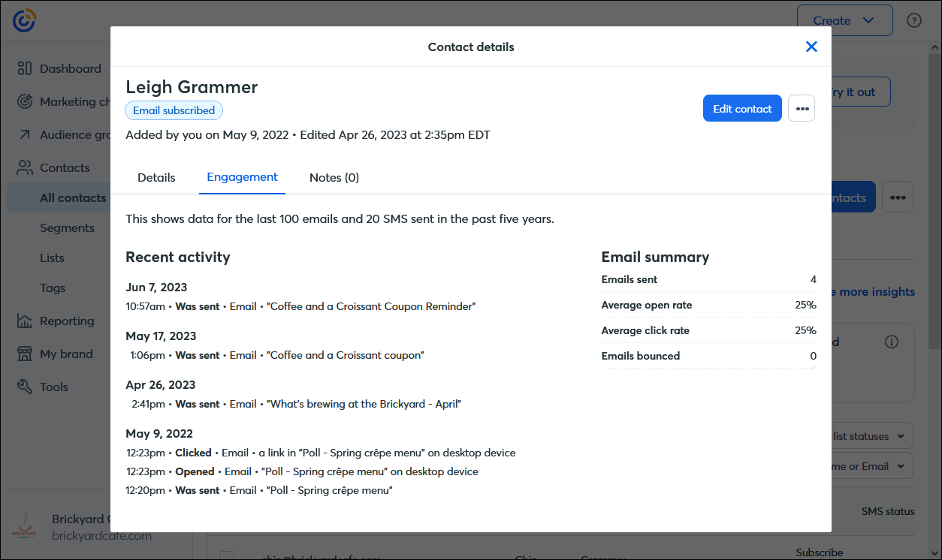942x560 pixels.
Task: Click the help question mark icon
Action: tap(913, 20)
